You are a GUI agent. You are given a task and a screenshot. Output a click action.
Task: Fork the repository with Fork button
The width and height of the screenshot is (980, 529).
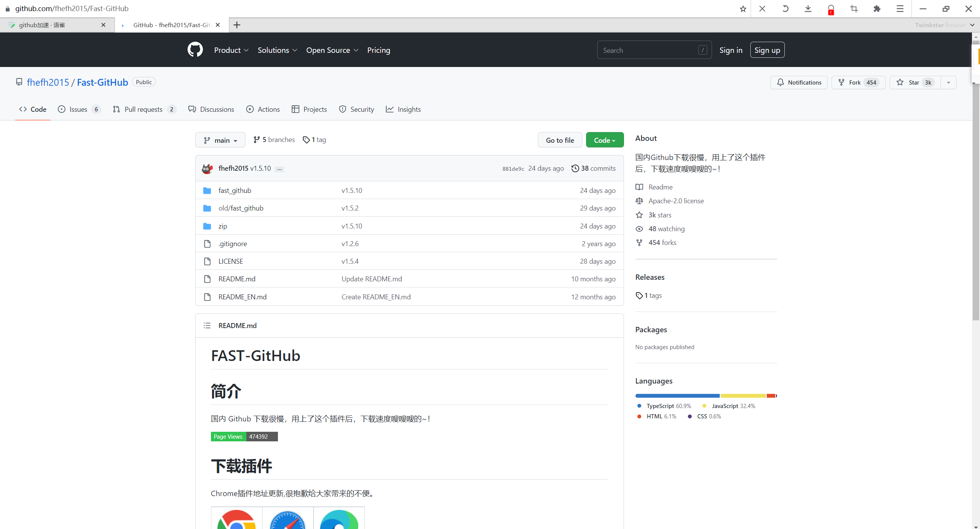pyautogui.click(x=858, y=82)
